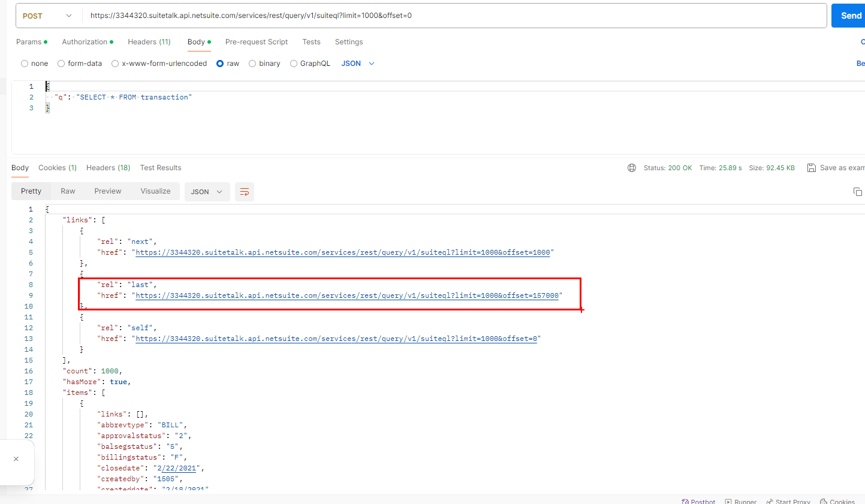
Task: Click the Send request button
Action: click(x=848, y=16)
